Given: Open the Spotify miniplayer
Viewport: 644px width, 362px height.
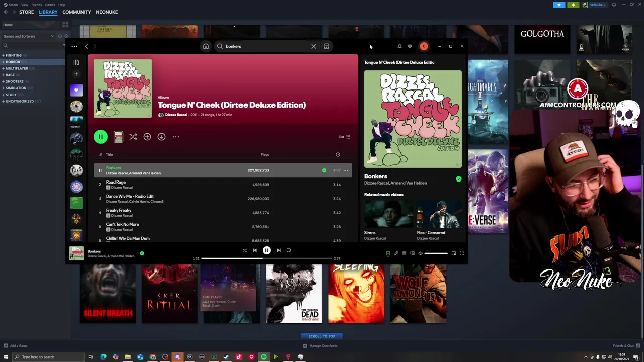Looking at the screenshot, I should point(453,253).
